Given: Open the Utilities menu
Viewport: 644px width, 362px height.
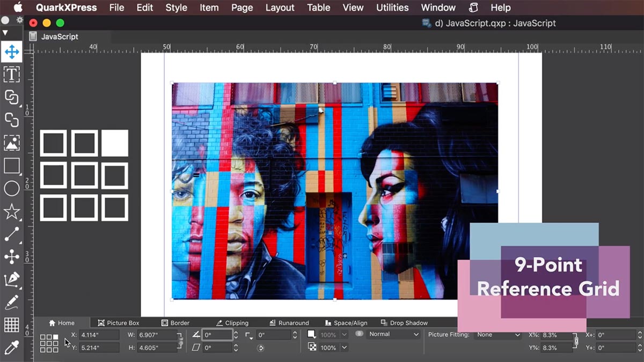Looking at the screenshot, I should (x=392, y=8).
